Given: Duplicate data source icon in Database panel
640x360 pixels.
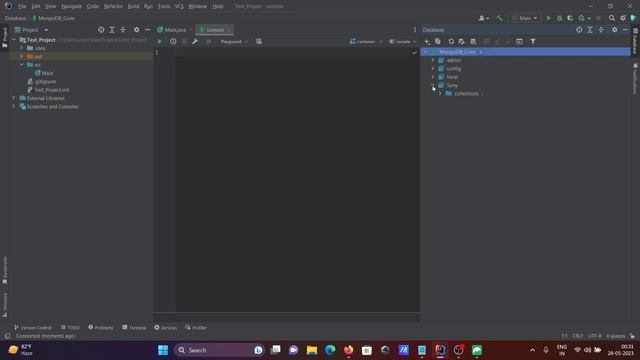Looking at the screenshot, I should (x=438, y=42).
